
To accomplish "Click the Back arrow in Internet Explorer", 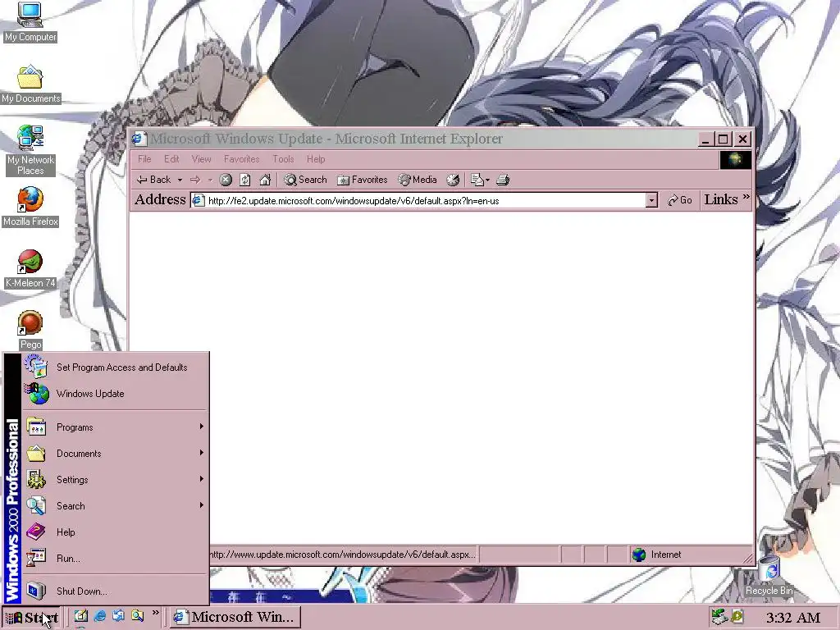I will click(x=153, y=180).
